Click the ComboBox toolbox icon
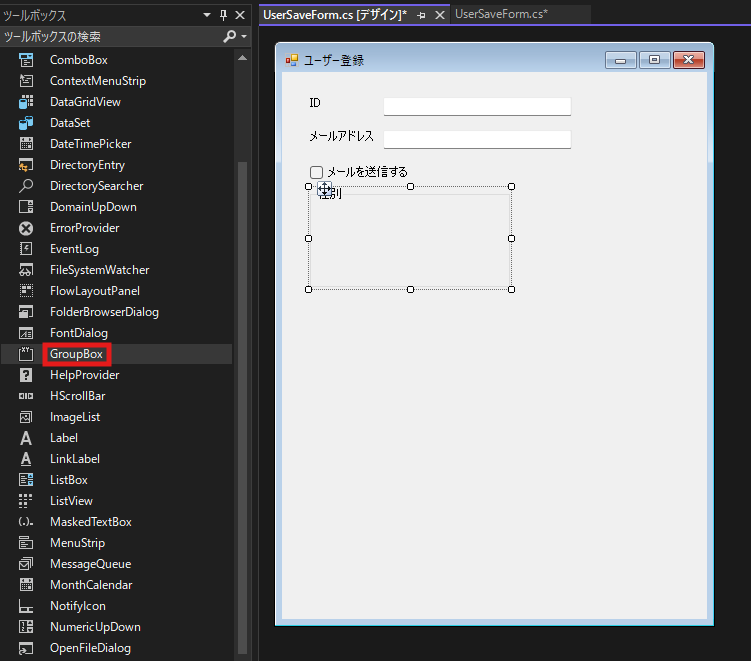This screenshot has width=751, height=661. 26,60
